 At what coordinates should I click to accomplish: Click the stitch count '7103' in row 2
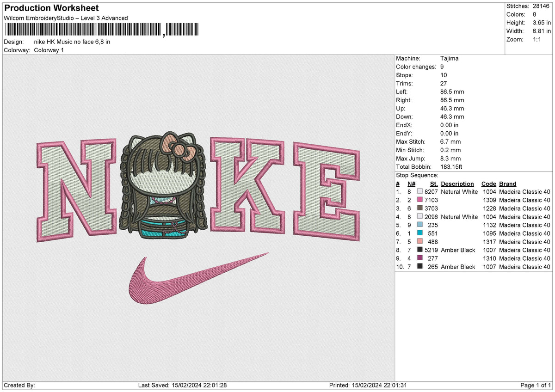click(431, 200)
